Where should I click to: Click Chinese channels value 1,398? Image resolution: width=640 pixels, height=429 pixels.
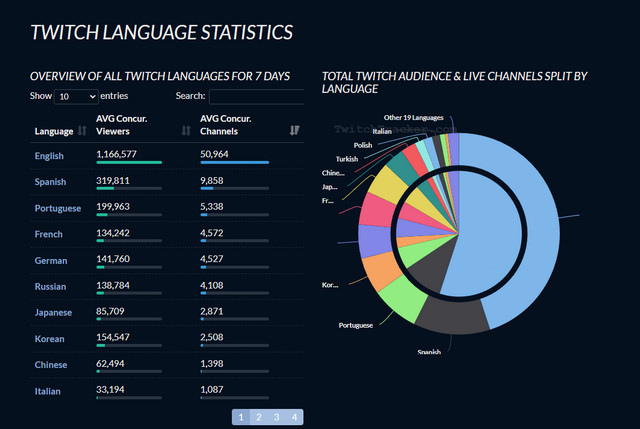212,363
